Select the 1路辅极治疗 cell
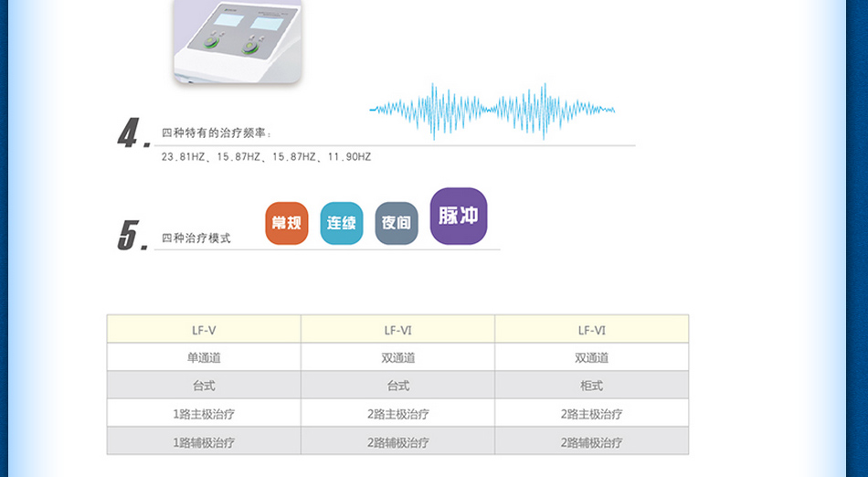The width and height of the screenshot is (868, 477). (204, 442)
